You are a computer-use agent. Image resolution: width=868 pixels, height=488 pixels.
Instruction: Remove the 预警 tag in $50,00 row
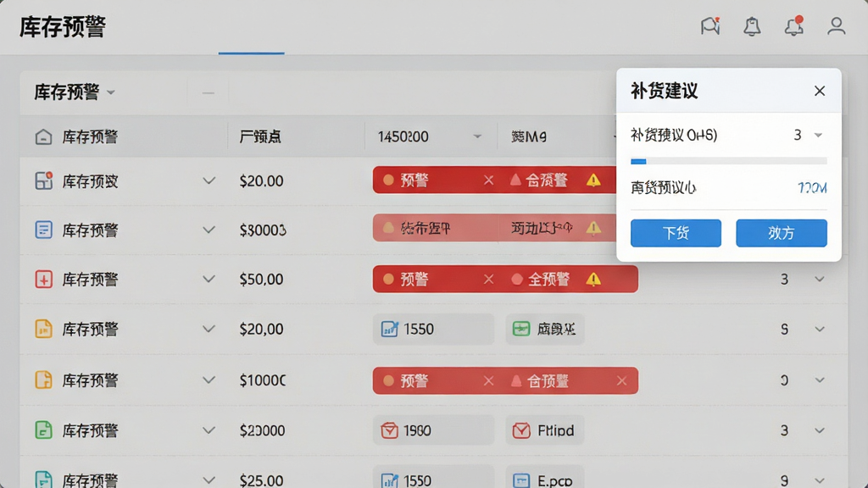click(488, 279)
